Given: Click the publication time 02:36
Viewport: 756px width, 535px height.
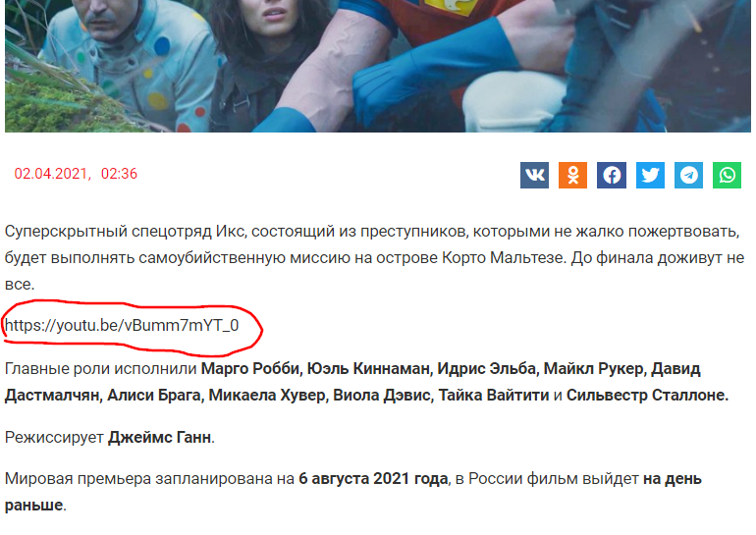Looking at the screenshot, I should (119, 174).
